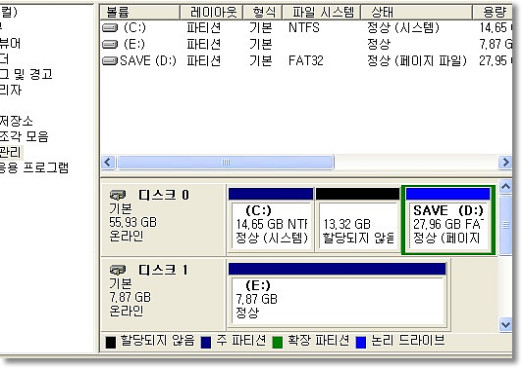Select the SAVE (D:) 27,96 GB partition block

tap(448, 220)
